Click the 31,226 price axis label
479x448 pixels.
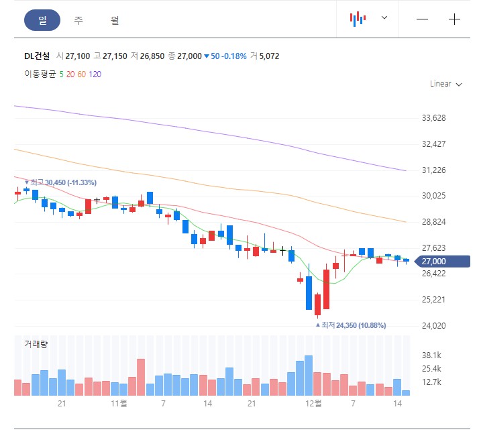pos(434,170)
